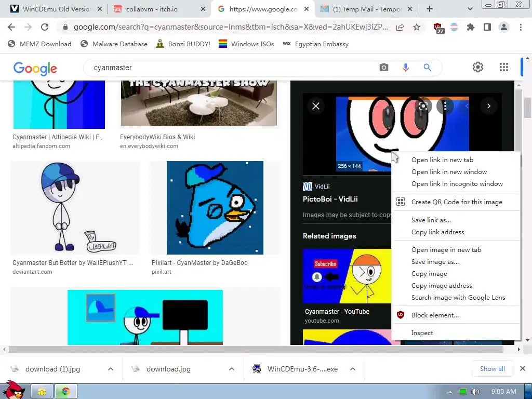Open Google quick settings gear

click(478, 67)
